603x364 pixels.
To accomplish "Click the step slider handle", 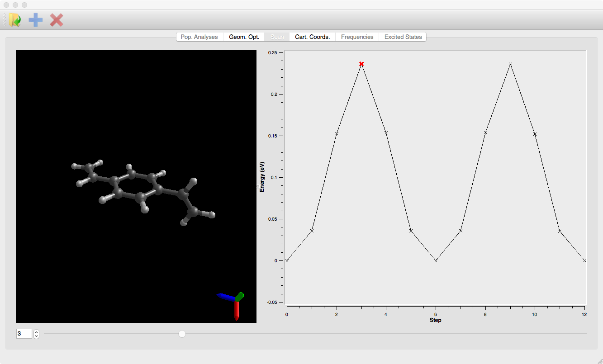I will pyautogui.click(x=182, y=334).
